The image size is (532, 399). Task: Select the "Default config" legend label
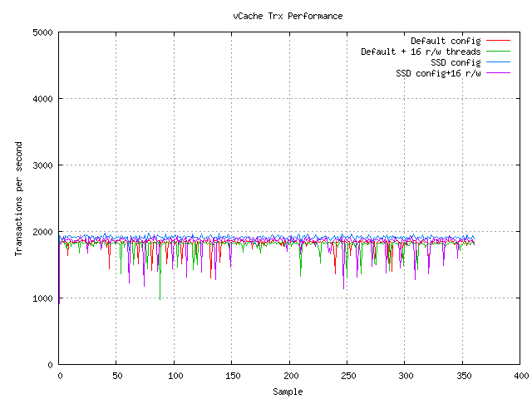click(446, 41)
